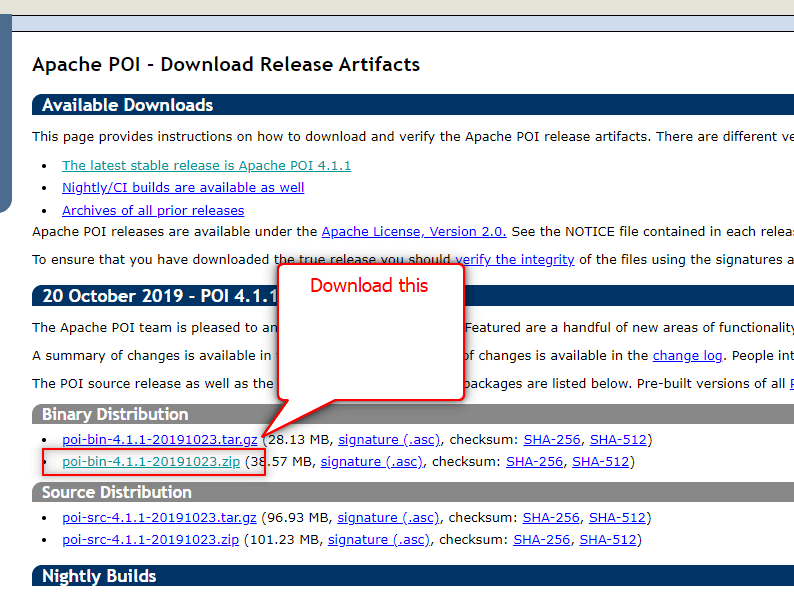
Task: Open the Apache License, Version 2.0 link
Action: (414, 231)
